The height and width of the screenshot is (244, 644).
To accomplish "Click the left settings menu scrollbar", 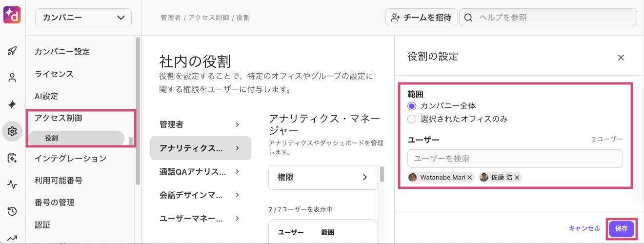I will point(138,111).
